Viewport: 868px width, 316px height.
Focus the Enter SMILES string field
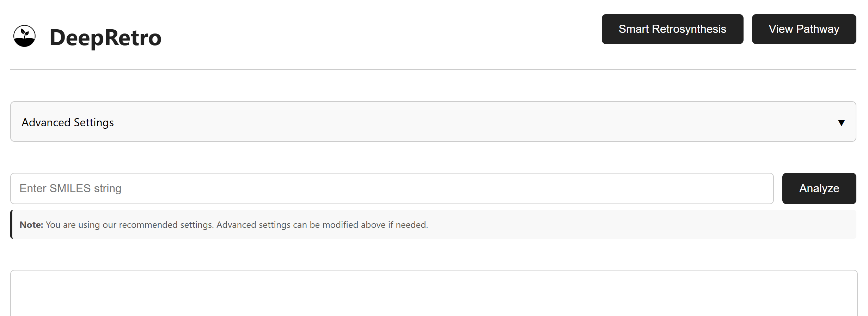(x=392, y=188)
